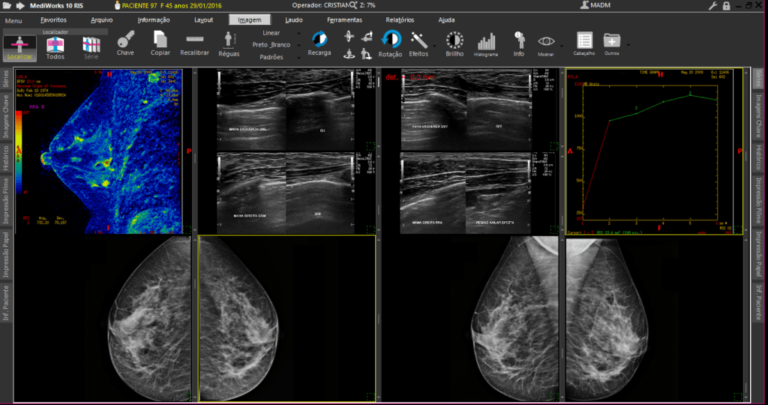Choose the Série locator icon
The image size is (768, 405).
click(91, 48)
